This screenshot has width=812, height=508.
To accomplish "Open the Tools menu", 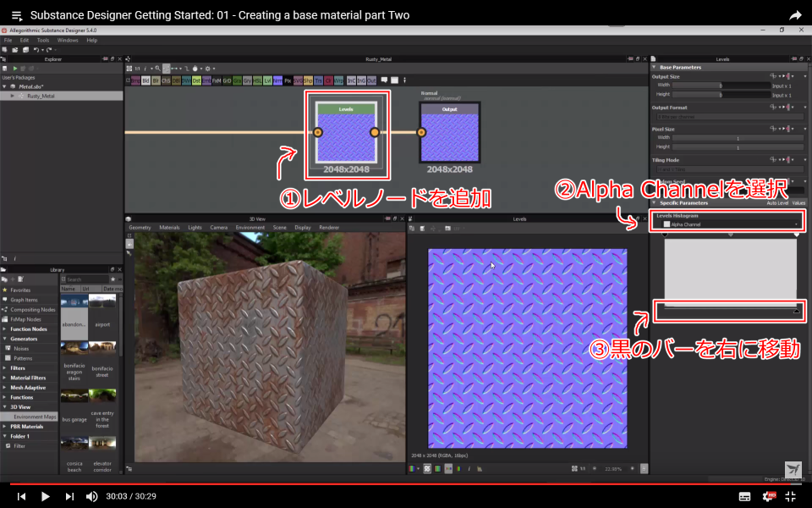I will [x=43, y=40].
